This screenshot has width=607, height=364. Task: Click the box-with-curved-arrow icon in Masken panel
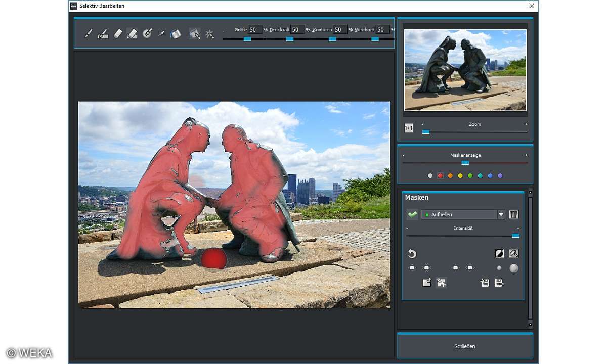pyautogui.click(x=427, y=283)
